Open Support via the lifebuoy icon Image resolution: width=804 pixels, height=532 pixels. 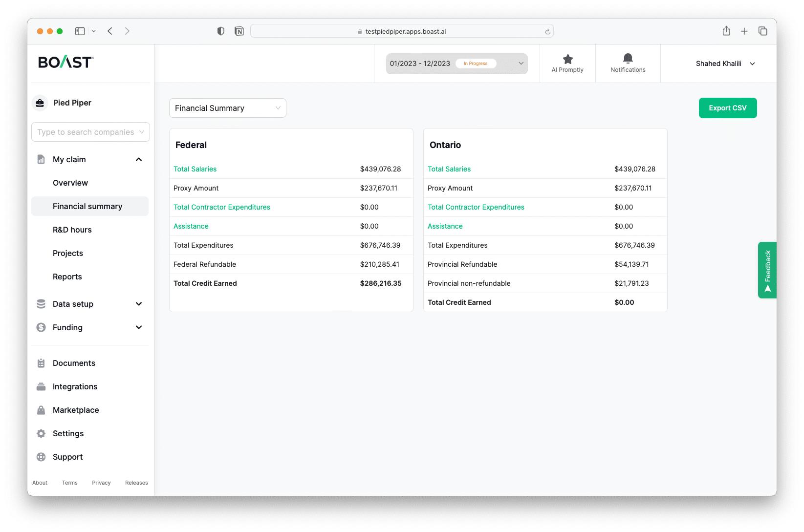[41, 457]
